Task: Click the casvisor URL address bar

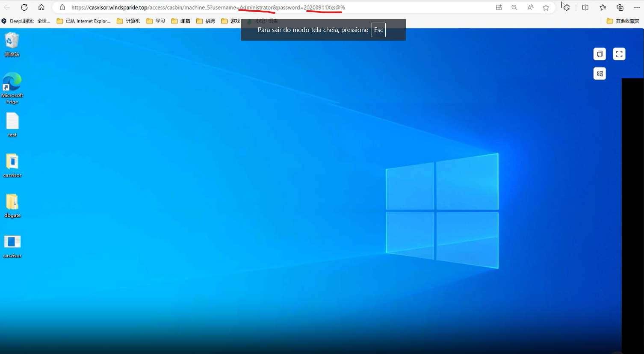Action: pos(274,7)
